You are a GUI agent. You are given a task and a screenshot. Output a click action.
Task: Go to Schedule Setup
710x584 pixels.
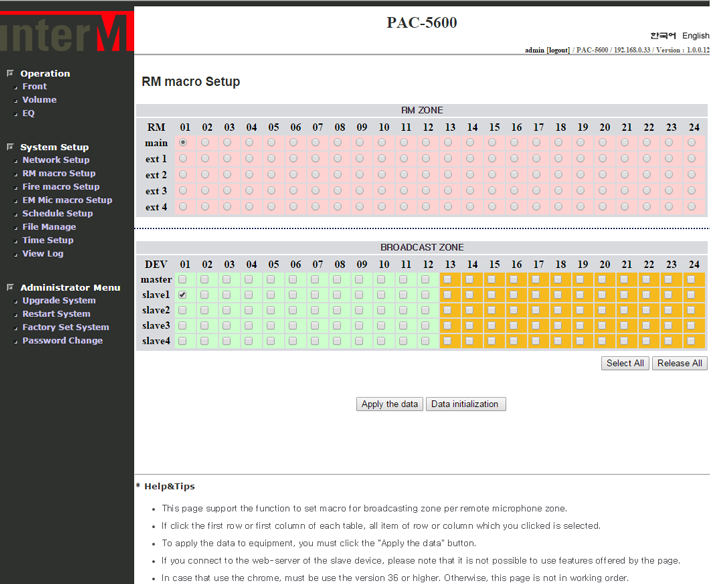pyautogui.click(x=58, y=213)
